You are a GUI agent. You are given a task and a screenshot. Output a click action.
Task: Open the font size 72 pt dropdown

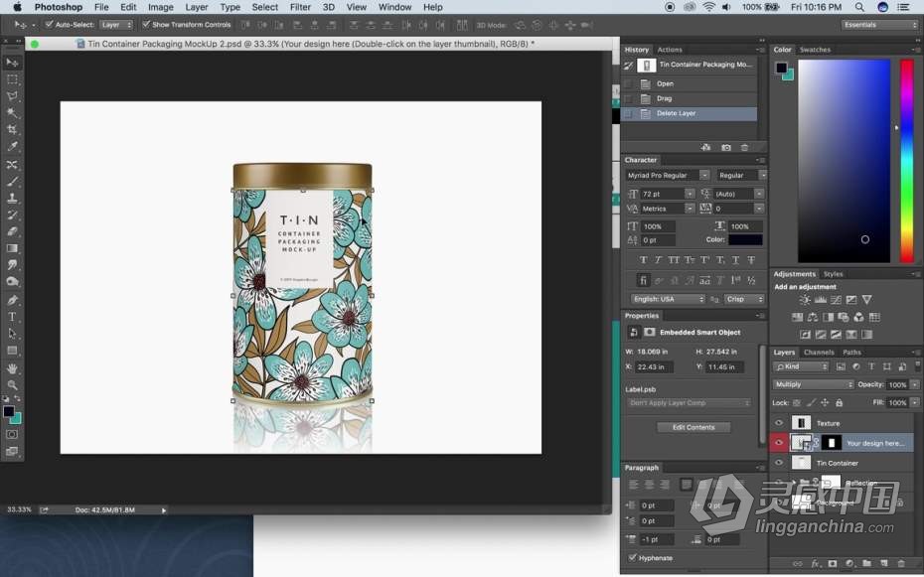click(691, 194)
